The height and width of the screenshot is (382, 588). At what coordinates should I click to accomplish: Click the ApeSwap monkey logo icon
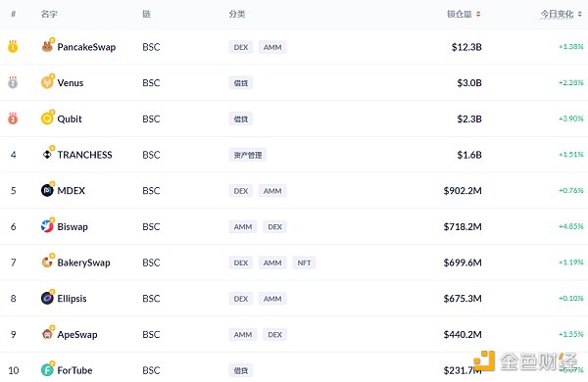click(x=47, y=334)
